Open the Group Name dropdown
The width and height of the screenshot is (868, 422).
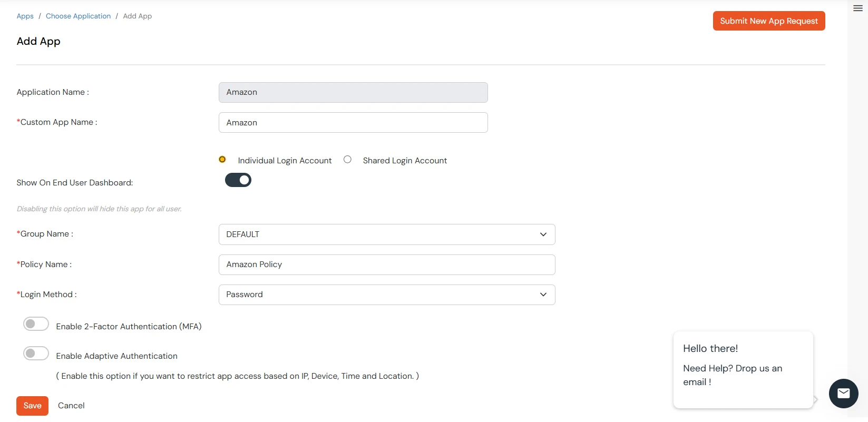[x=387, y=234]
